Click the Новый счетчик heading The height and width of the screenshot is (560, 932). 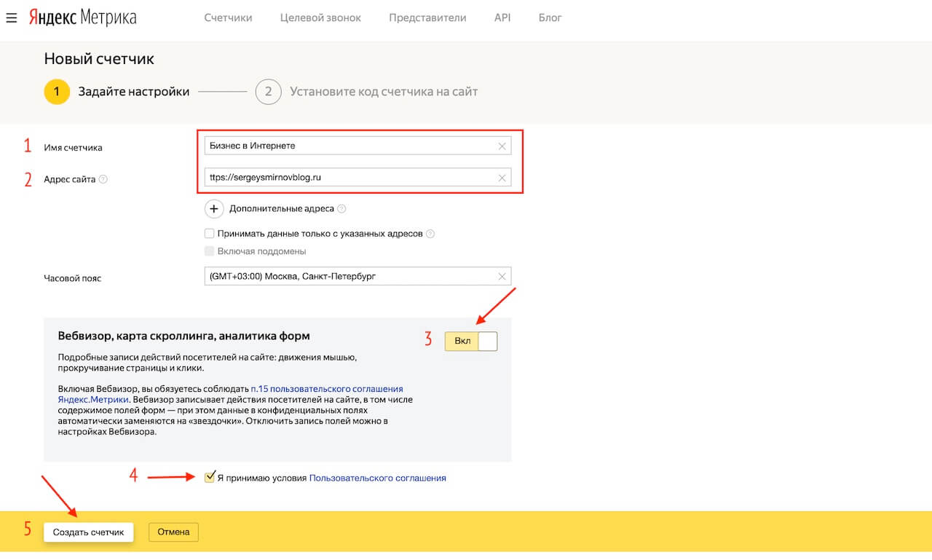tap(99, 59)
